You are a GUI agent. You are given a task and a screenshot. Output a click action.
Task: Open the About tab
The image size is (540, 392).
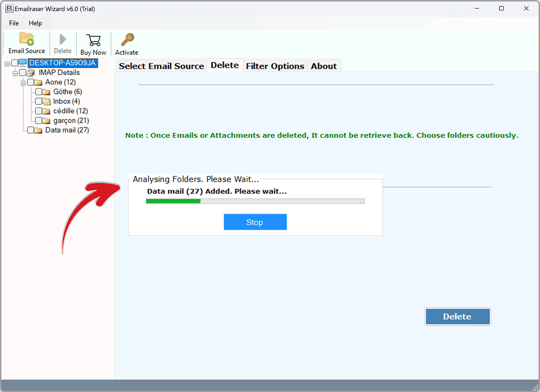coord(324,66)
